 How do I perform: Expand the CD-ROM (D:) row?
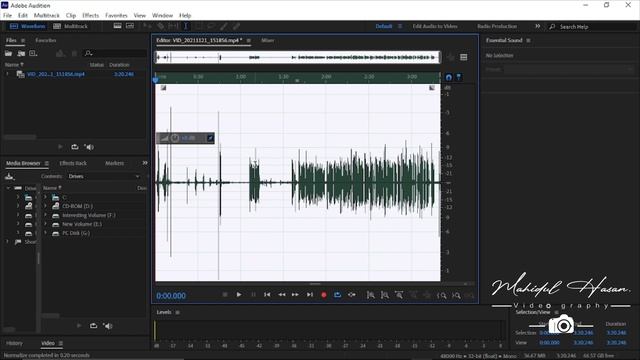point(45,206)
